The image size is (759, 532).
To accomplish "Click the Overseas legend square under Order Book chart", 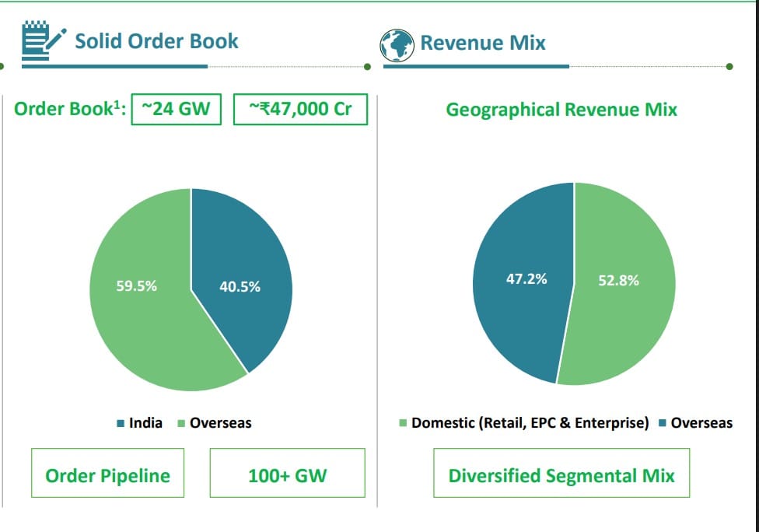I will pyautogui.click(x=181, y=423).
